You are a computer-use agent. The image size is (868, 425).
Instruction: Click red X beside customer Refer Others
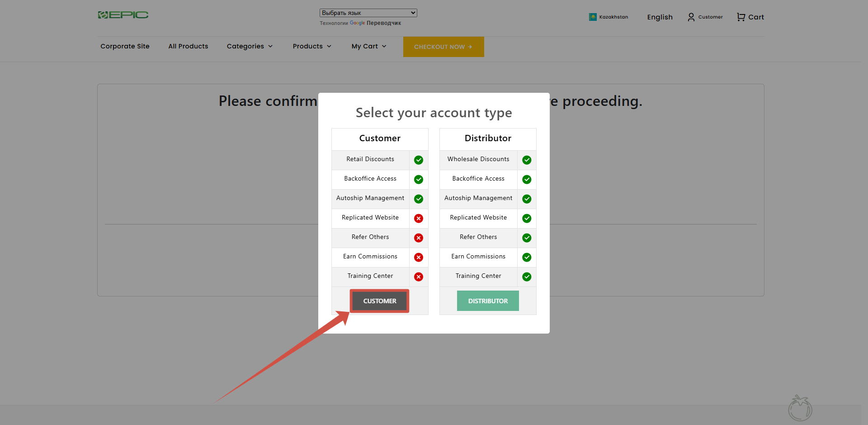pyautogui.click(x=419, y=238)
